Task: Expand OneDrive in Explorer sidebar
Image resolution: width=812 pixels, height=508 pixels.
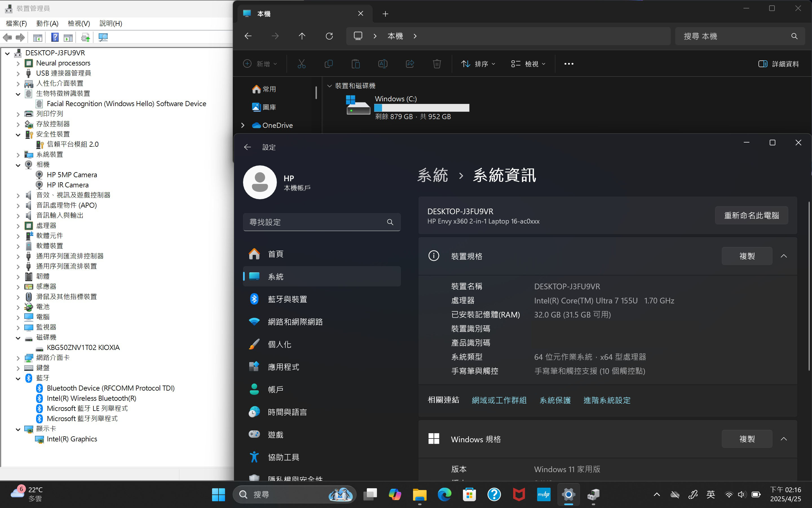Action: pyautogui.click(x=242, y=125)
